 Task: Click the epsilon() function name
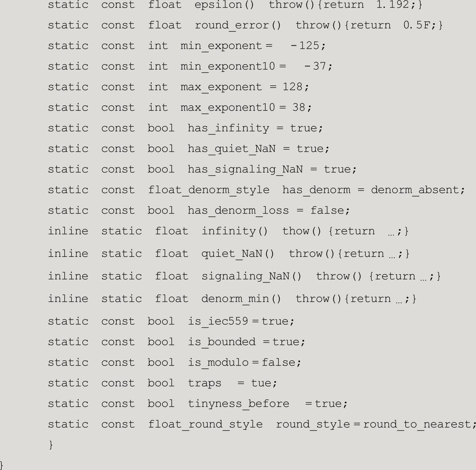[x=224, y=5]
